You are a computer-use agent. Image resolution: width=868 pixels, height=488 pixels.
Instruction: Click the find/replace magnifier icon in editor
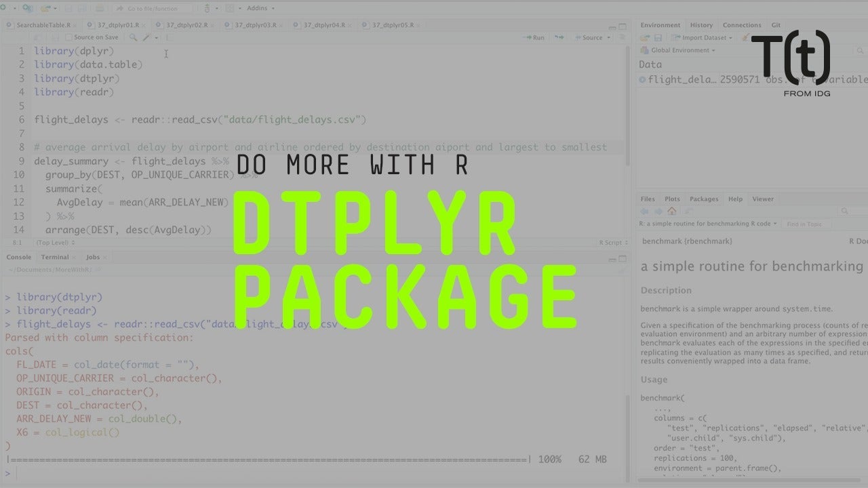click(x=133, y=38)
